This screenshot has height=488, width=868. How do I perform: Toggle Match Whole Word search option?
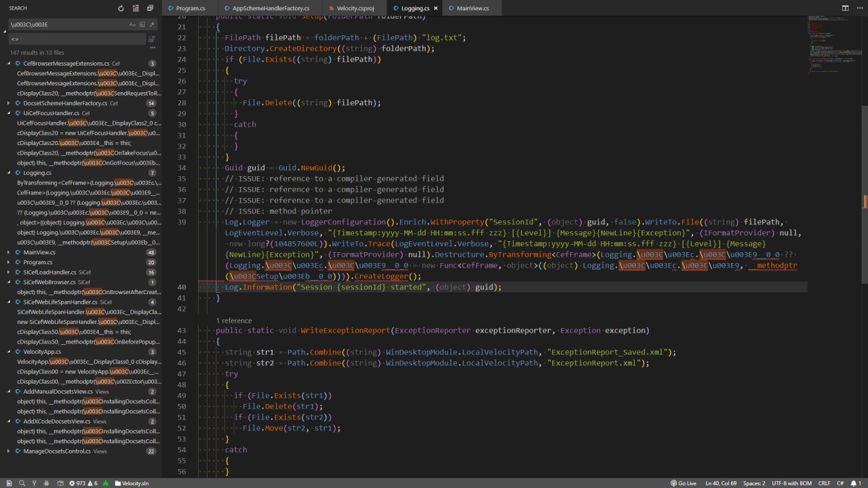point(142,24)
